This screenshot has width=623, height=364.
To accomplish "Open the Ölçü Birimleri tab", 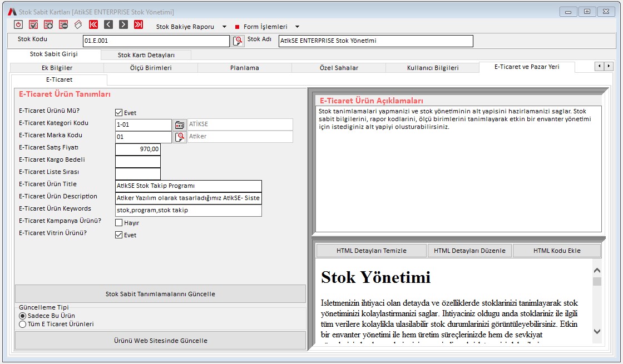I will click(x=151, y=68).
